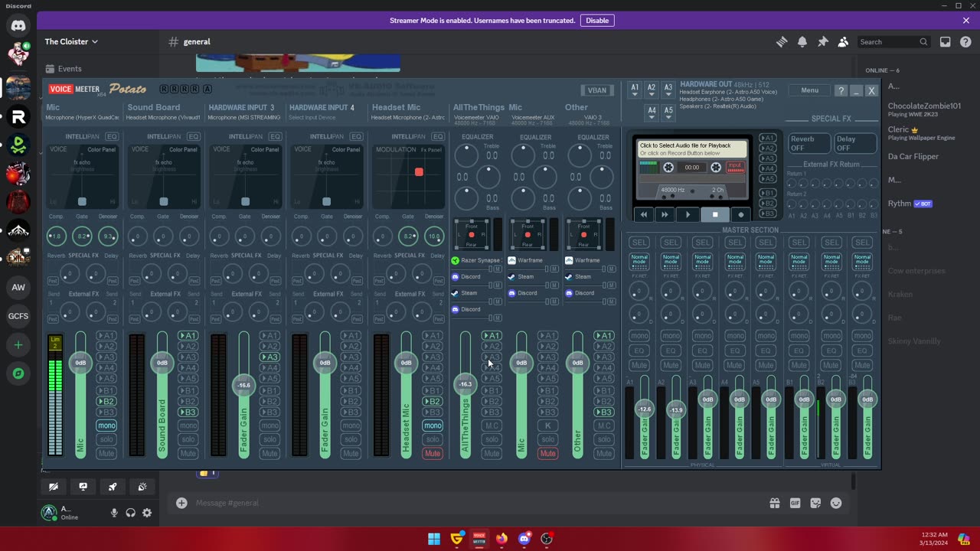
Task: Click AllTheThings fader knob at -16.3
Action: [x=465, y=384]
